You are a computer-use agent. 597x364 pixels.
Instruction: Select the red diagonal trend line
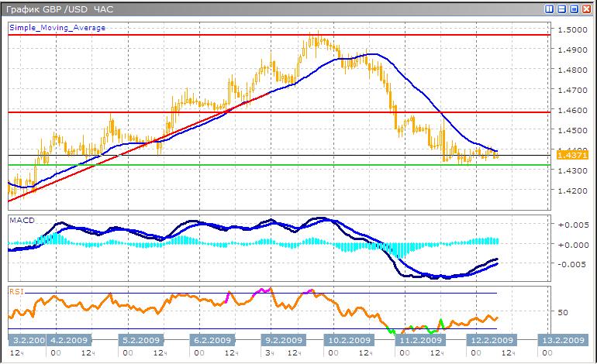click(140, 146)
